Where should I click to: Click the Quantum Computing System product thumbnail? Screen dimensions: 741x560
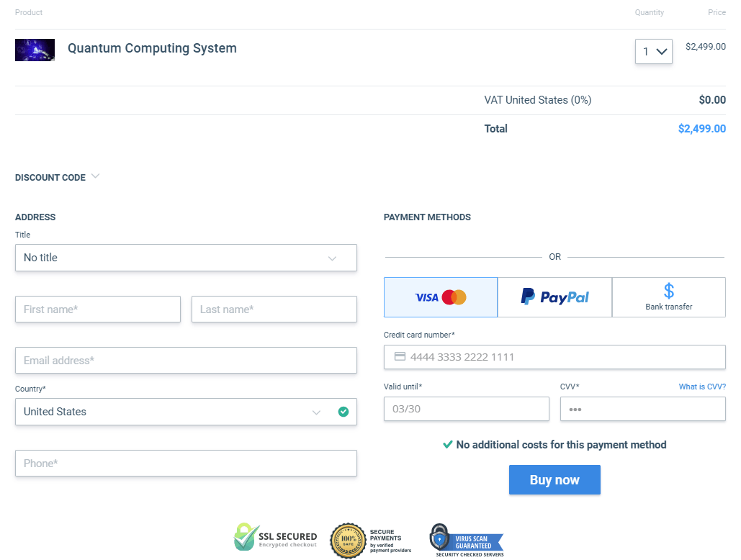(x=35, y=50)
